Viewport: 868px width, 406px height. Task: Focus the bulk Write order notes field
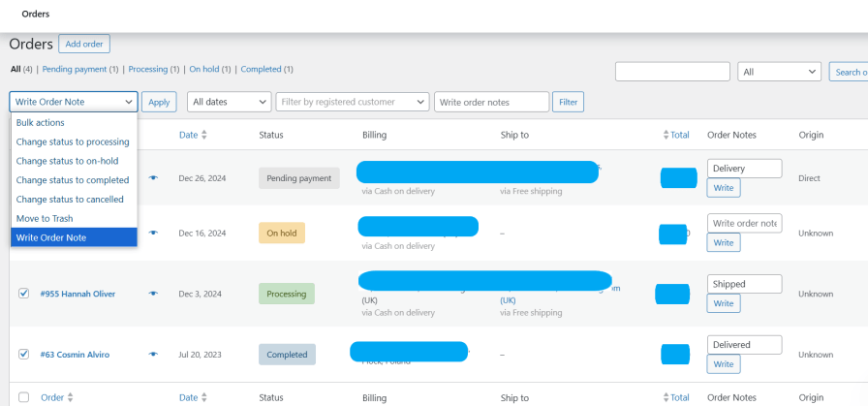click(x=491, y=102)
